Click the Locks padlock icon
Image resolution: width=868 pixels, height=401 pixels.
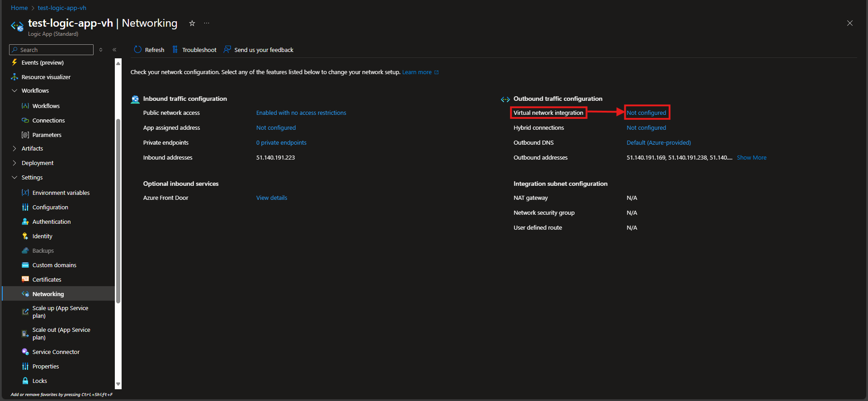pos(25,381)
